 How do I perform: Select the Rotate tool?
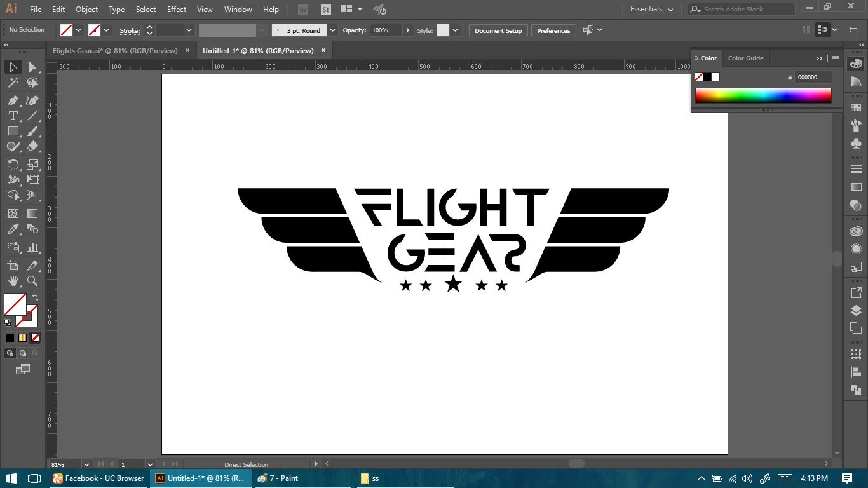(x=13, y=165)
